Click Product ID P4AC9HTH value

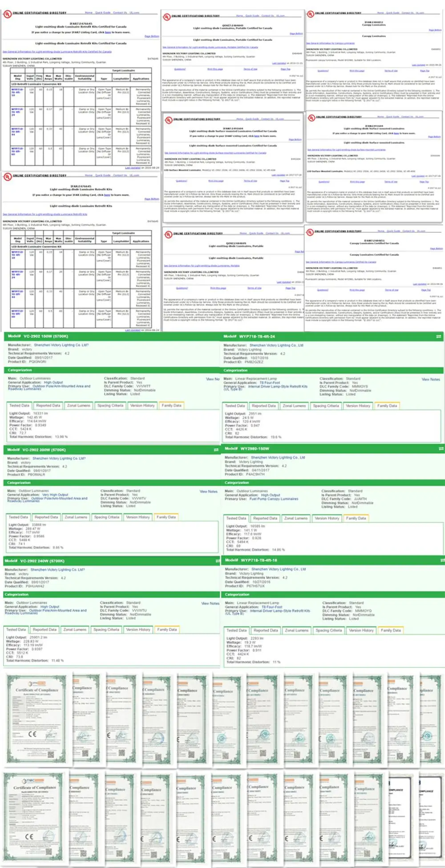pyautogui.click(x=255, y=475)
